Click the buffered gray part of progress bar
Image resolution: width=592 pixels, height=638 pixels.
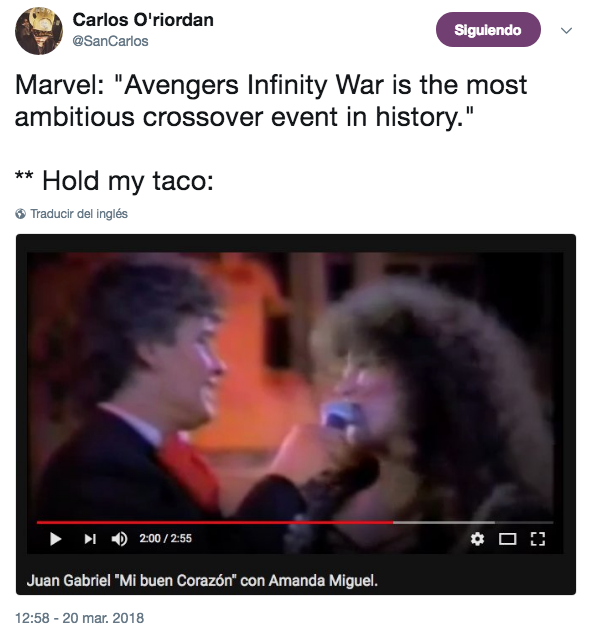444,522
